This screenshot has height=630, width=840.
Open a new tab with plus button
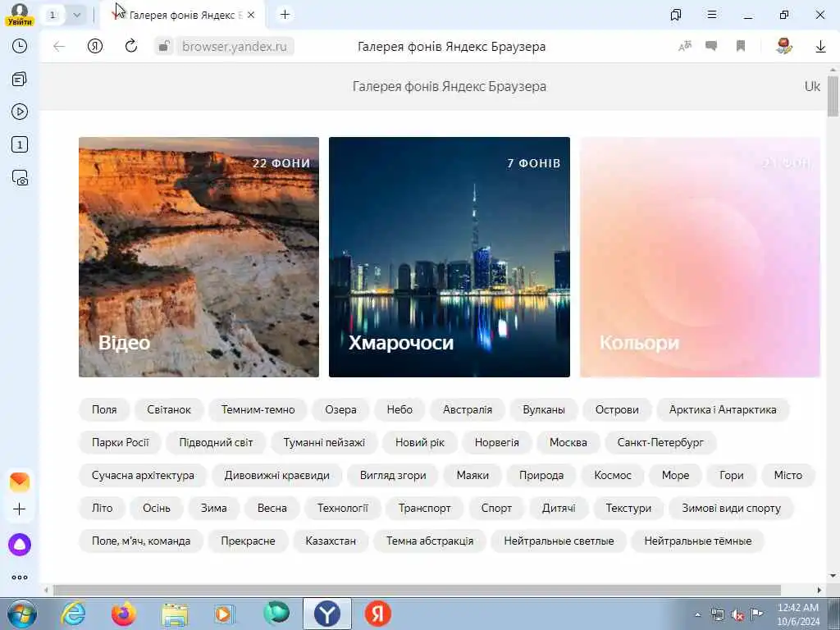[x=285, y=15]
